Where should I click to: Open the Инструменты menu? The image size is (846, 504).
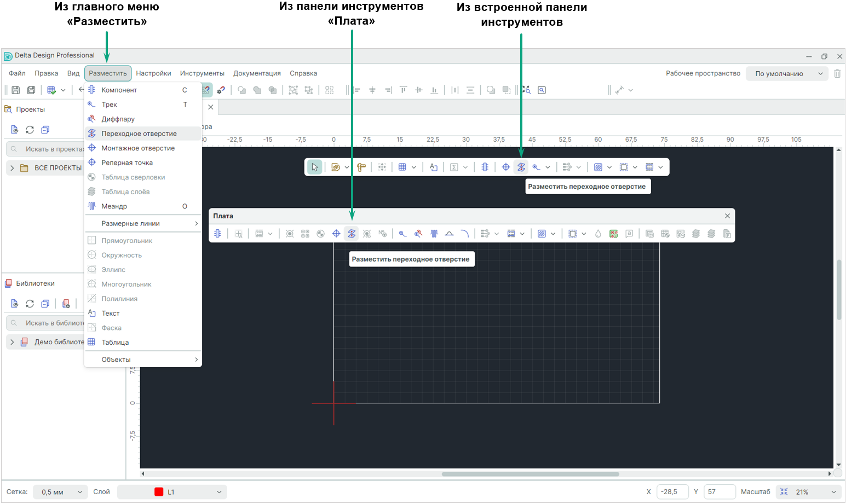click(202, 73)
